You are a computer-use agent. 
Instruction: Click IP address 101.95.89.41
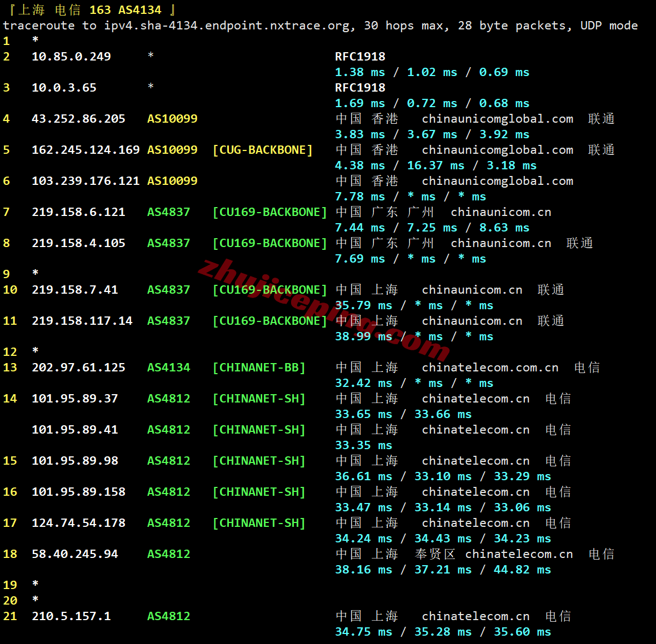[x=75, y=430]
